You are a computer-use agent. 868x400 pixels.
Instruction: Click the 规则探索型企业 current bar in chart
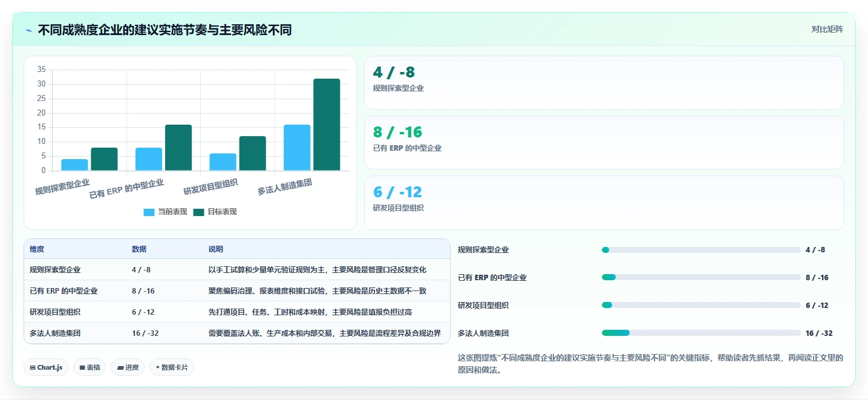tap(74, 165)
